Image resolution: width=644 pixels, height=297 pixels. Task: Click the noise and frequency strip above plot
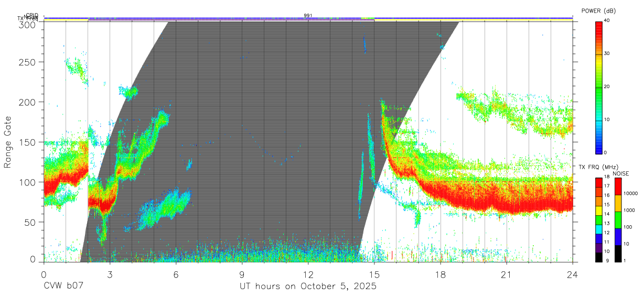(308, 19)
